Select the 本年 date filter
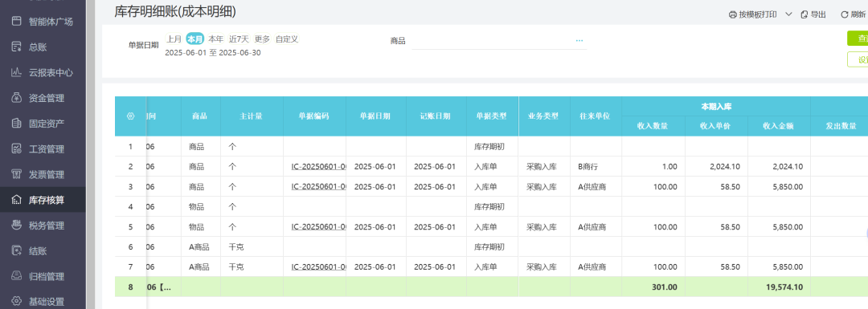This screenshot has width=868, height=309. (216, 39)
